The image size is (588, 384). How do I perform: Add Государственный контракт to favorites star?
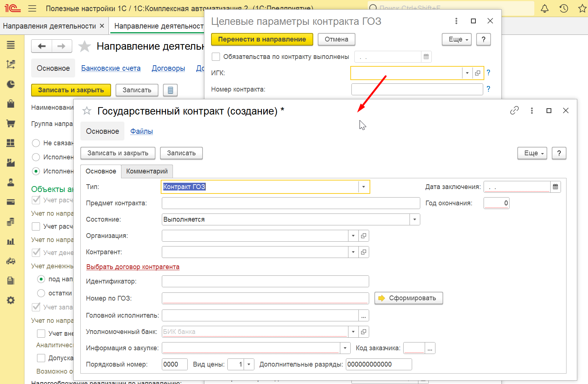click(x=87, y=111)
